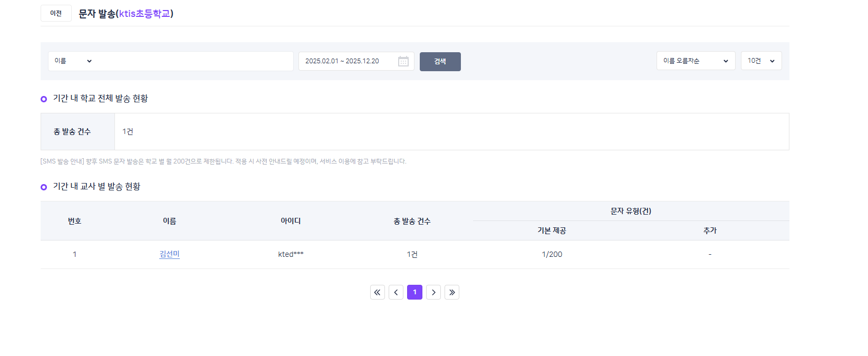The width and height of the screenshot is (868, 356).
Task: Open teacher 김선미's detail link
Action: (x=169, y=254)
